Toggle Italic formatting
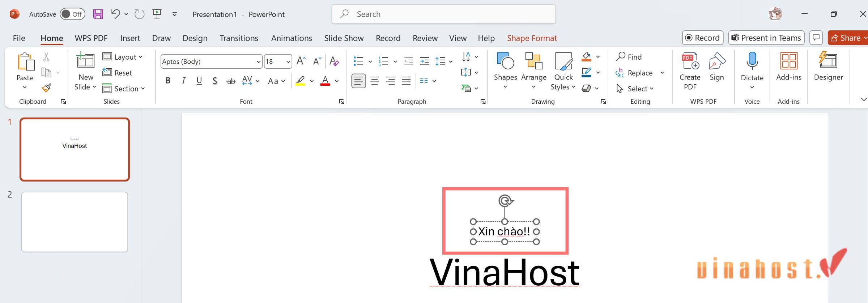Image resolution: width=868 pixels, height=303 pixels. [x=183, y=81]
